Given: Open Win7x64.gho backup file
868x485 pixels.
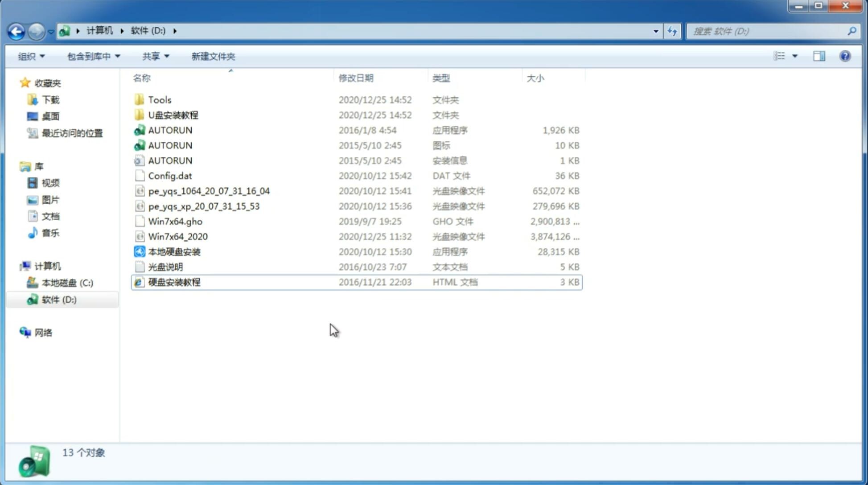Looking at the screenshot, I should [x=175, y=221].
